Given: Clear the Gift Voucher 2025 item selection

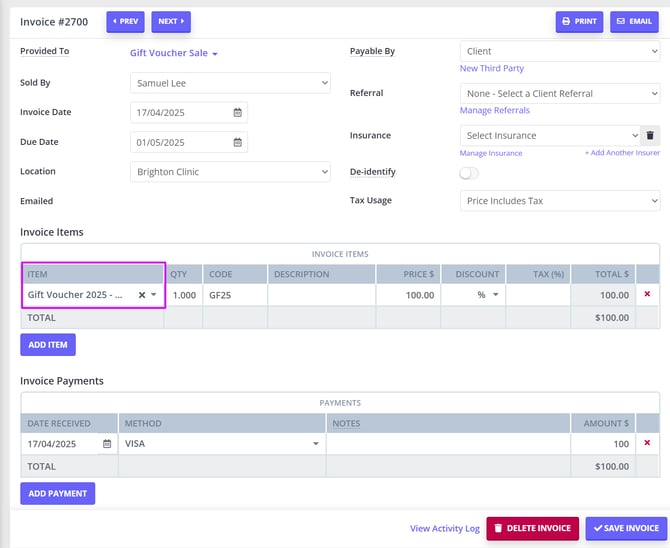Looking at the screenshot, I should (142, 295).
